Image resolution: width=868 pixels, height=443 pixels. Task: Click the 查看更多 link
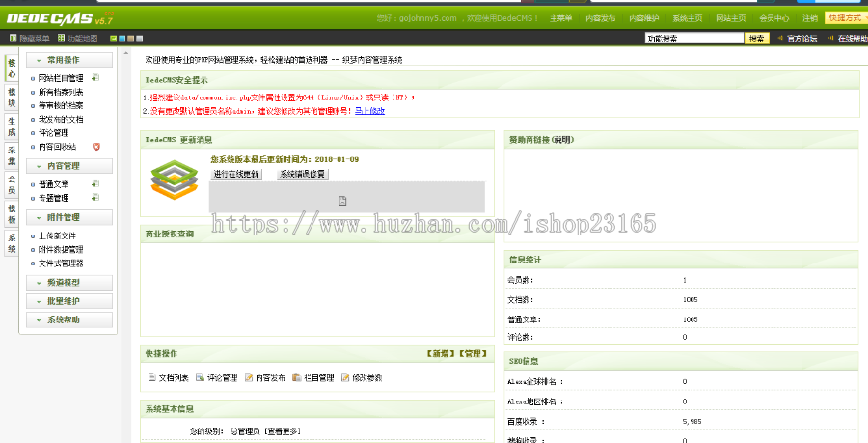tap(282, 430)
